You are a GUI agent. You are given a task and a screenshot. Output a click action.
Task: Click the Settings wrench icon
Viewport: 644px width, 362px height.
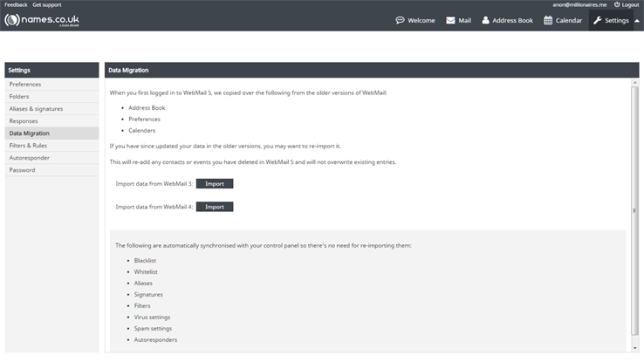pyautogui.click(x=598, y=20)
